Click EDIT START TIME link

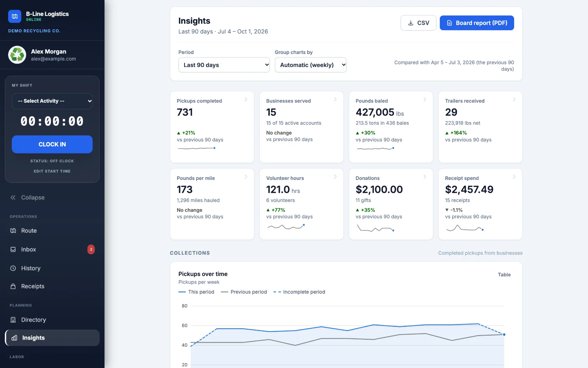tap(52, 171)
